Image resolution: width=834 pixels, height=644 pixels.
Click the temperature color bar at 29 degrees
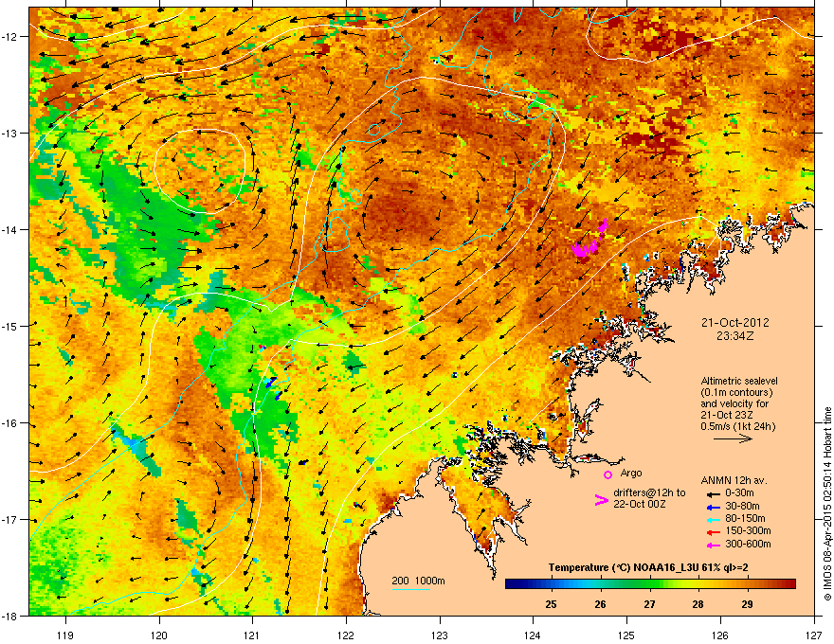point(748,584)
